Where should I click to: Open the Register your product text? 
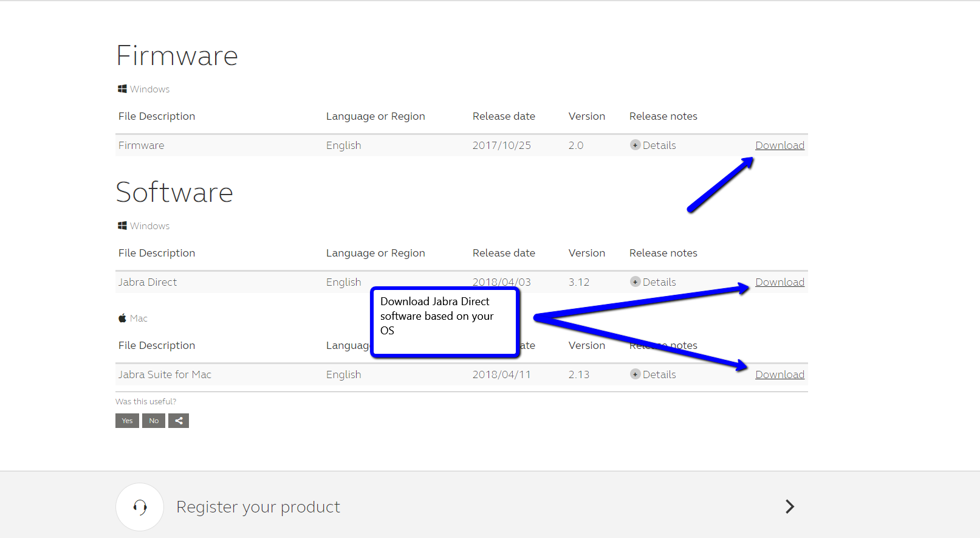click(258, 507)
